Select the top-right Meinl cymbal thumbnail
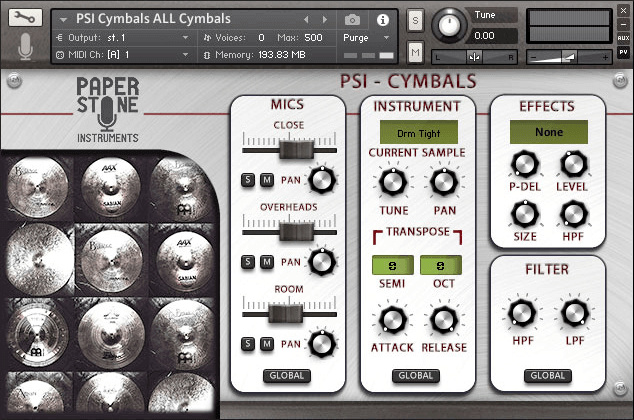The height and width of the screenshot is (420, 634). (184, 189)
